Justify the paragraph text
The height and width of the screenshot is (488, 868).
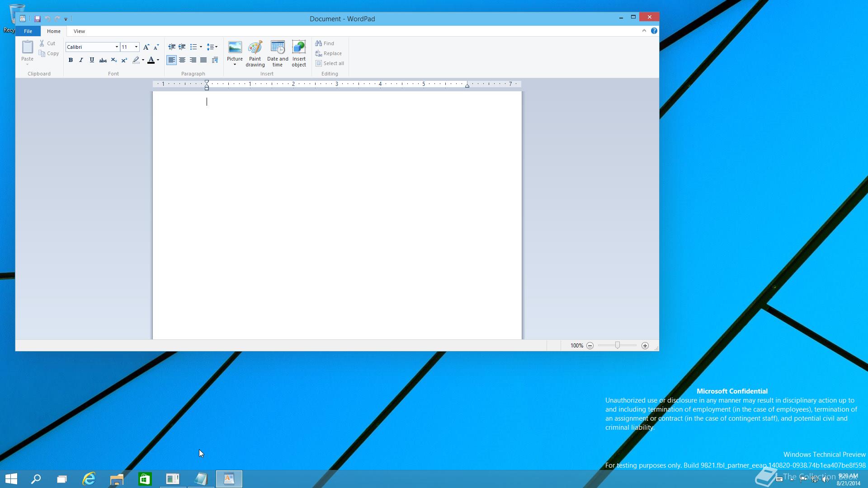click(203, 60)
